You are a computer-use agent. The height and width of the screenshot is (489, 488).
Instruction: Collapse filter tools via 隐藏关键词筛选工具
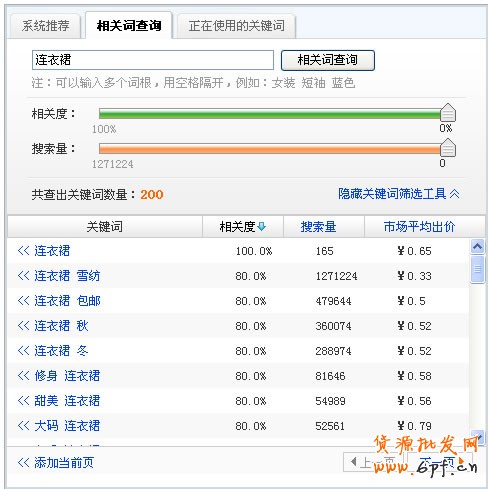pyautogui.click(x=399, y=194)
